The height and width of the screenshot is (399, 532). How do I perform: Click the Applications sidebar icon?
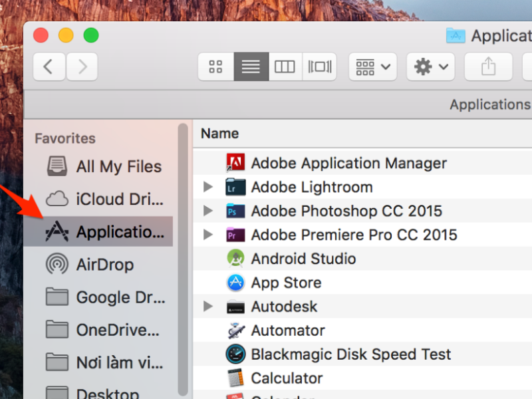(57, 231)
